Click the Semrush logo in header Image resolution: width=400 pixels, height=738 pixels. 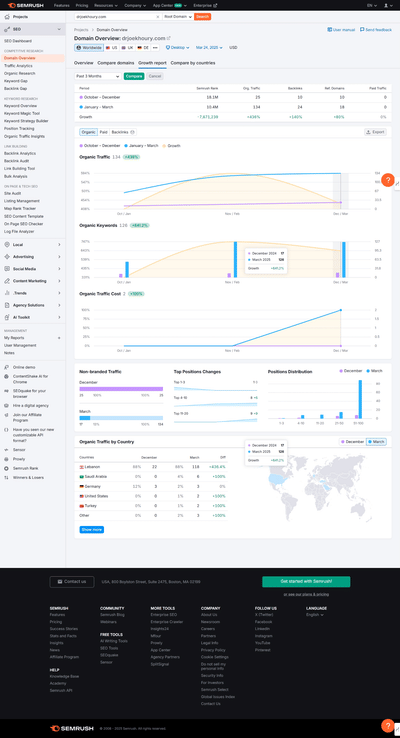pyautogui.click(x=26, y=5)
